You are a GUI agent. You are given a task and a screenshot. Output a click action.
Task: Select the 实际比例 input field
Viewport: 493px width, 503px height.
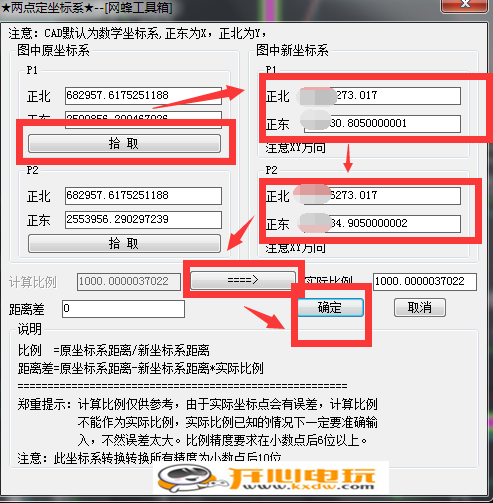(425, 282)
